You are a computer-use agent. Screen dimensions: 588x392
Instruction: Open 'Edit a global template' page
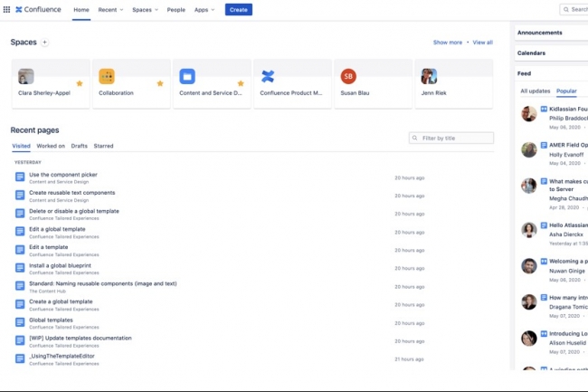click(57, 229)
